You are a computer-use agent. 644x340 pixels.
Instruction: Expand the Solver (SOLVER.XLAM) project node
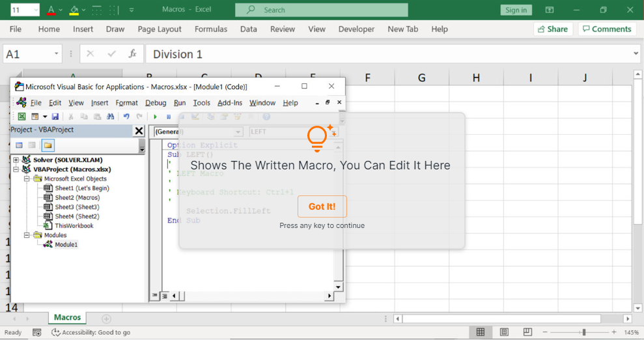16,160
